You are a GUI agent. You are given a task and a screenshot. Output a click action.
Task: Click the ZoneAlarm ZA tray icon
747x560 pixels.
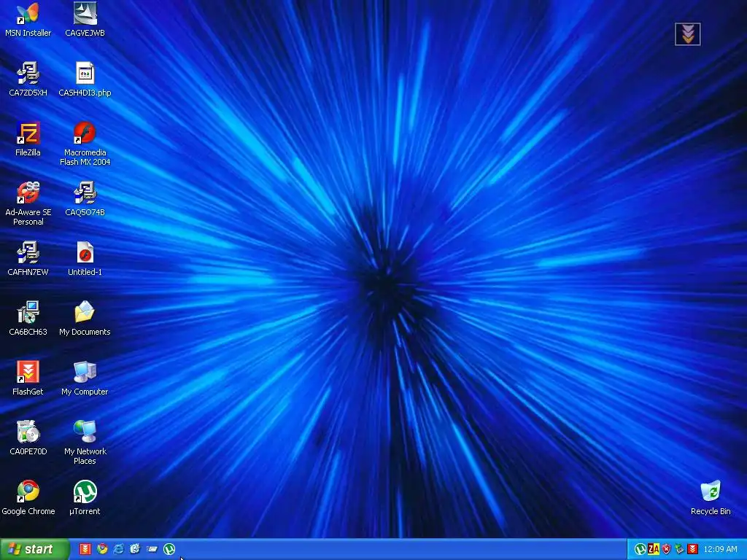[654, 549]
